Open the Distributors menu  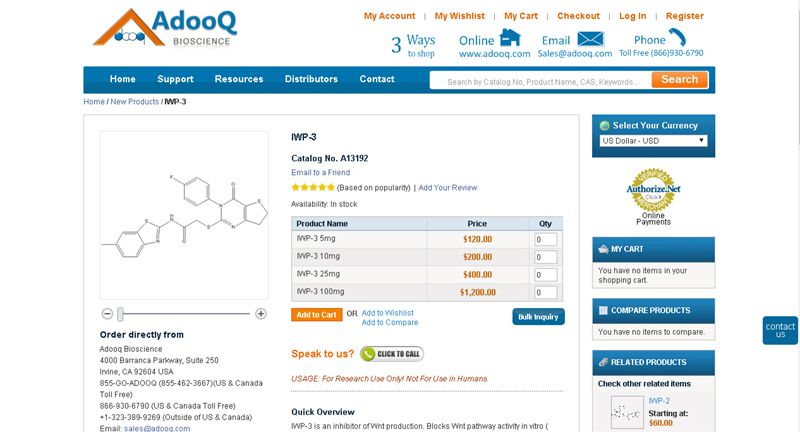[311, 79]
